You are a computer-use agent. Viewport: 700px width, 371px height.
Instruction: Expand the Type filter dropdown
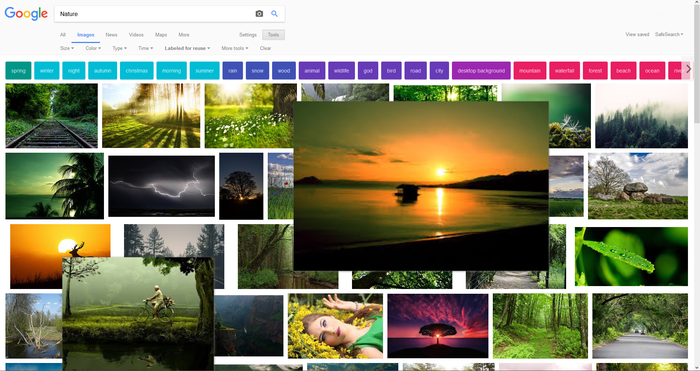(119, 48)
